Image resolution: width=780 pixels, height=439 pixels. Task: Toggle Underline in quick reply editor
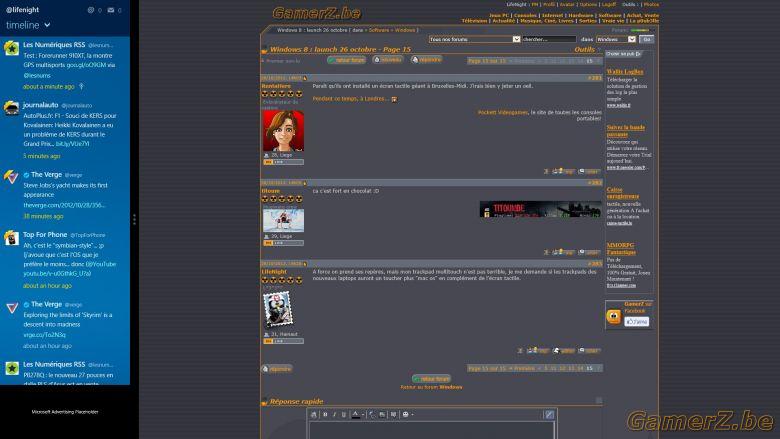(x=343, y=415)
